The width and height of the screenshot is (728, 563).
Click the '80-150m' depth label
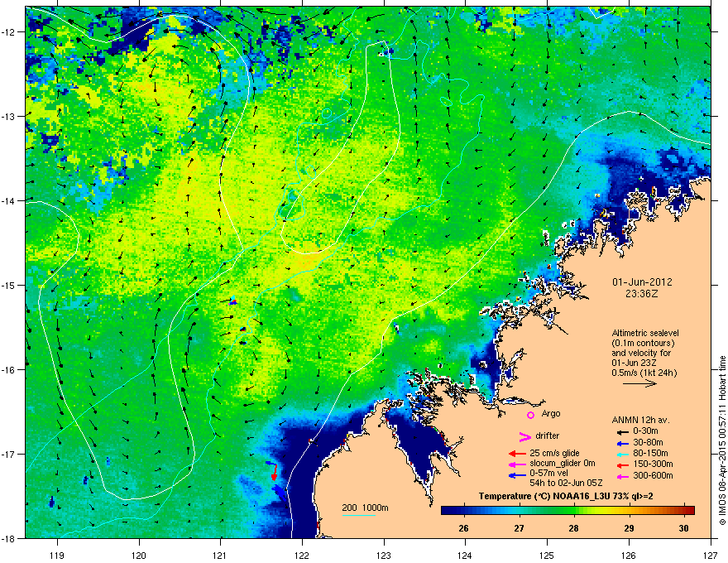coord(650,454)
